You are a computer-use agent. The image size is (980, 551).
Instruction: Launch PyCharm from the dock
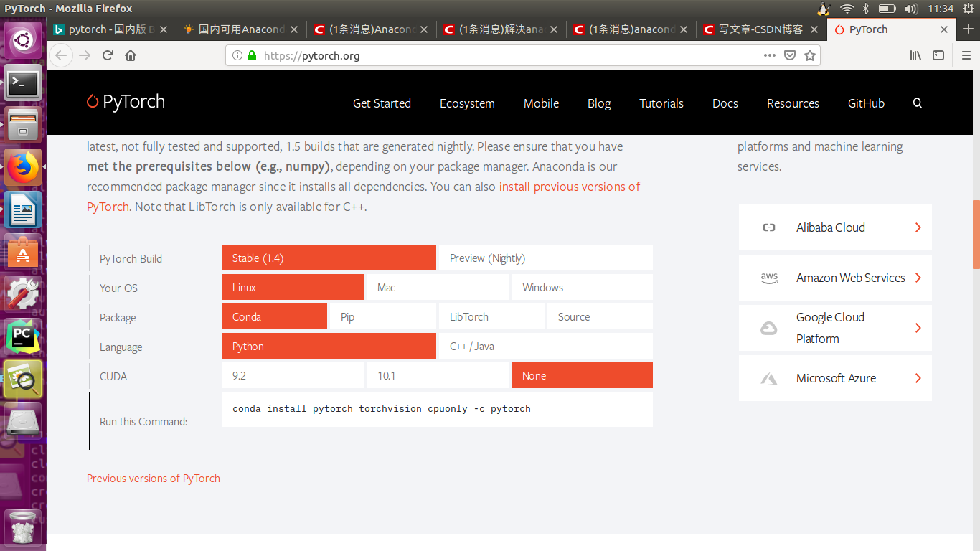click(x=23, y=334)
